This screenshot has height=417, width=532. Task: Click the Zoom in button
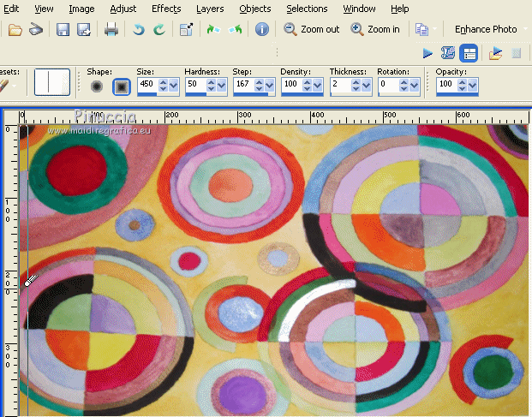(x=376, y=29)
